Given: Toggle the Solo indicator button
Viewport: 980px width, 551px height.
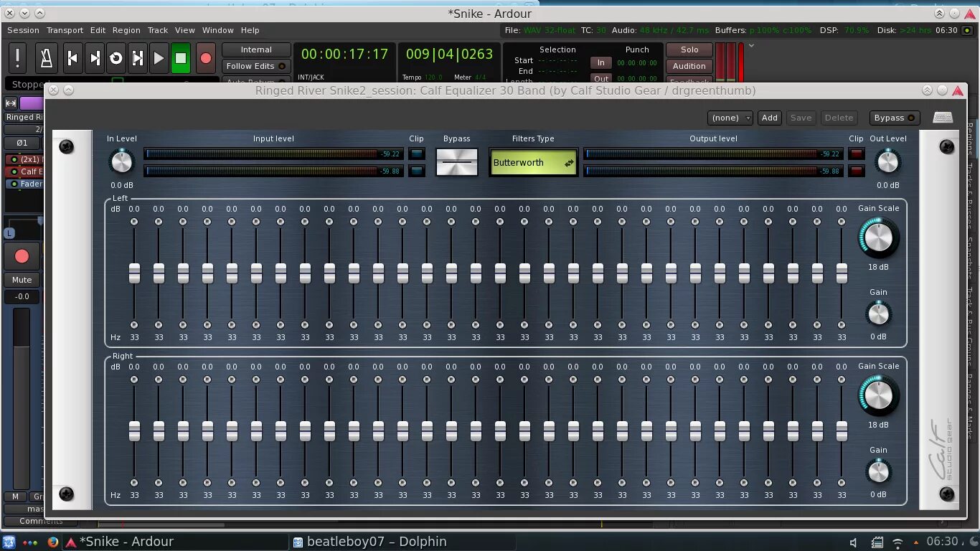Looking at the screenshot, I should pyautogui.click(x=689, y=50).
